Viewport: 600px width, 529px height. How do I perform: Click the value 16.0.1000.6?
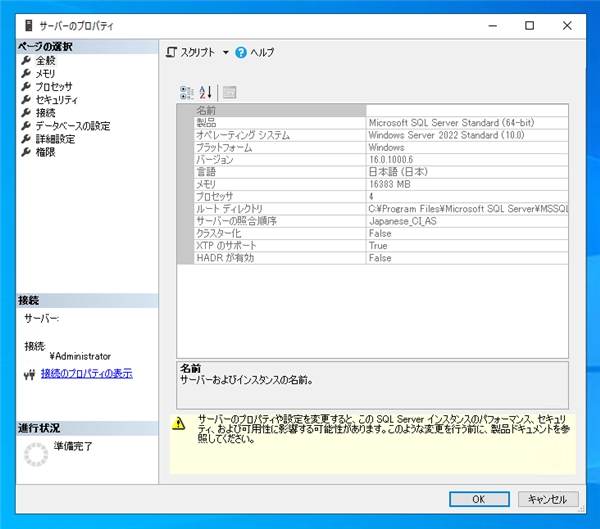pyautogui.click(x=391, y=160)
